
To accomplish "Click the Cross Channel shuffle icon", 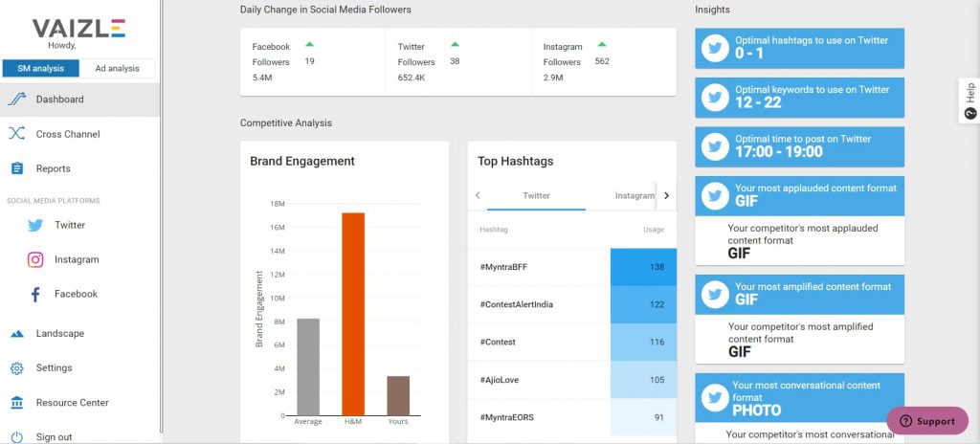I will tap(17, 133).
